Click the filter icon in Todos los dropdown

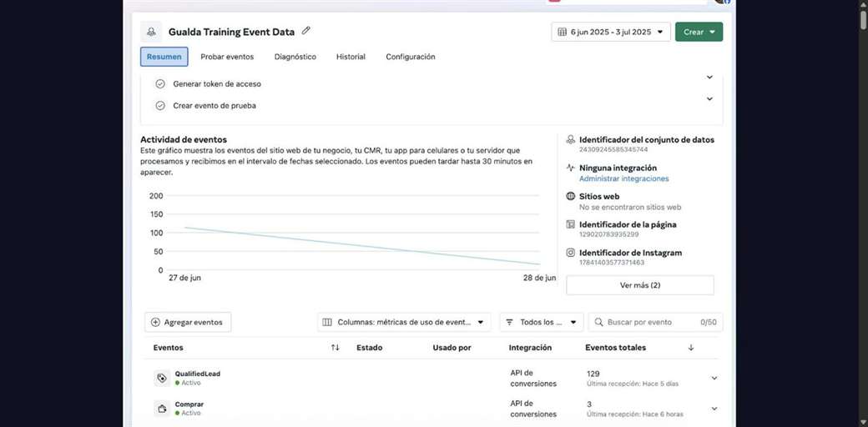(509, 323)
